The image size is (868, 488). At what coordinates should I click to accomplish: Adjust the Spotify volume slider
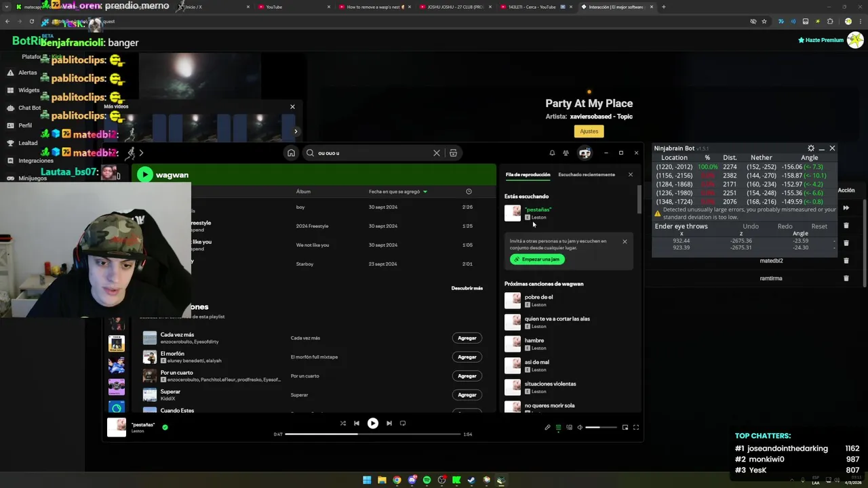point(601,428)
